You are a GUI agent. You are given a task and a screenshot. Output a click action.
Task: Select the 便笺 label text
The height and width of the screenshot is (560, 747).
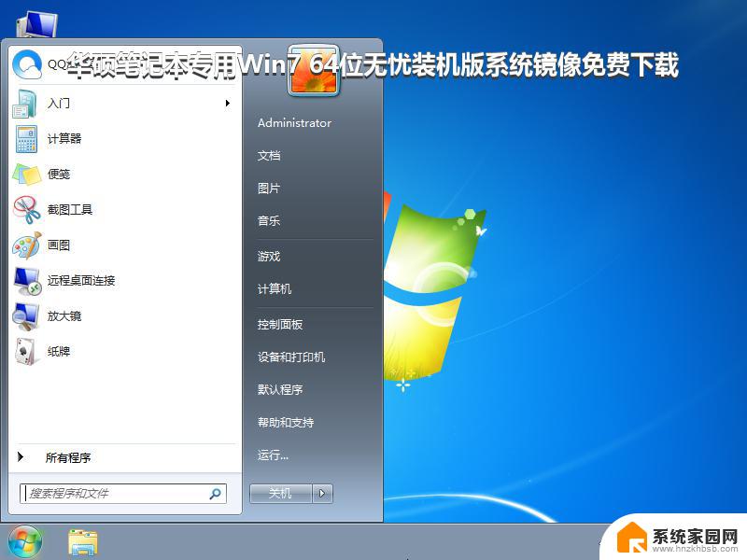(x=59, y=174)
